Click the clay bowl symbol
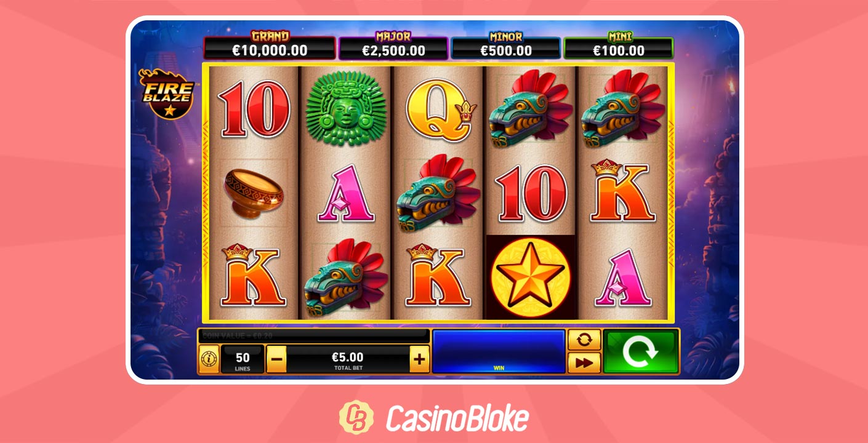 pos(253,193)
